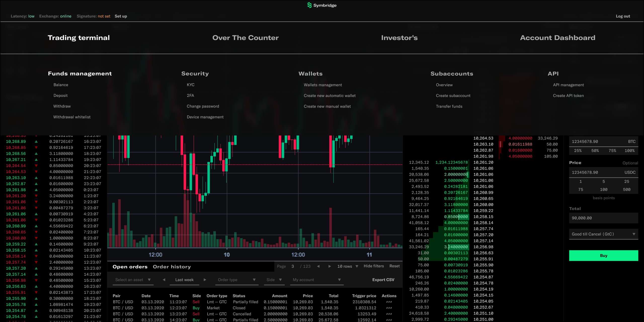Click the Total amount input field
The image size is (644, 322).
pos(603,218)
